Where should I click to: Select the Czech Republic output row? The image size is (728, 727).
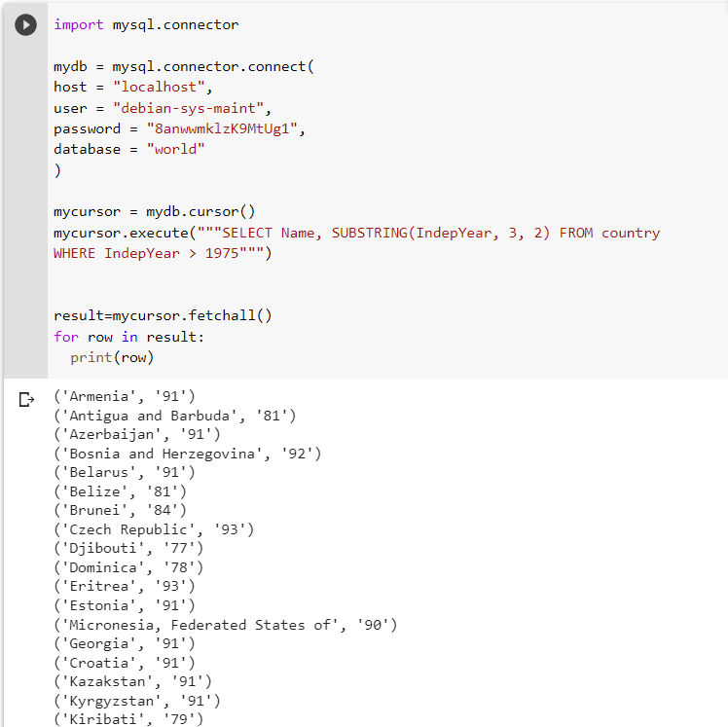pos(154,529)
